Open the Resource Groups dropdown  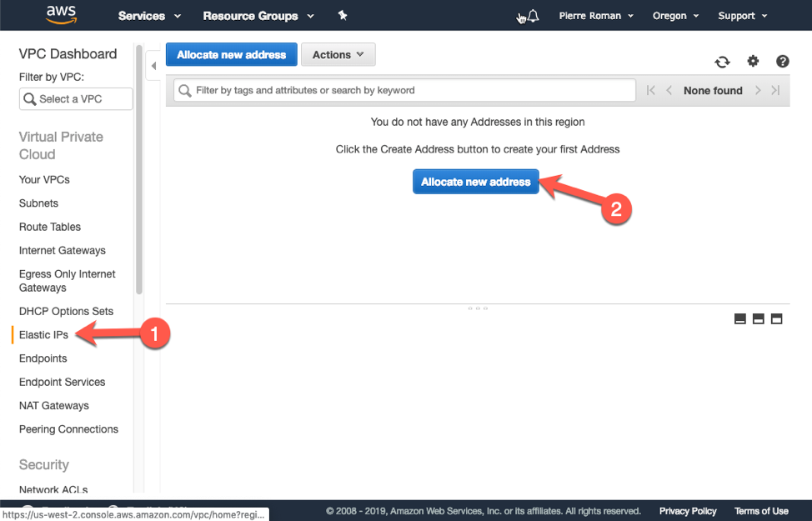pos(258,16)
